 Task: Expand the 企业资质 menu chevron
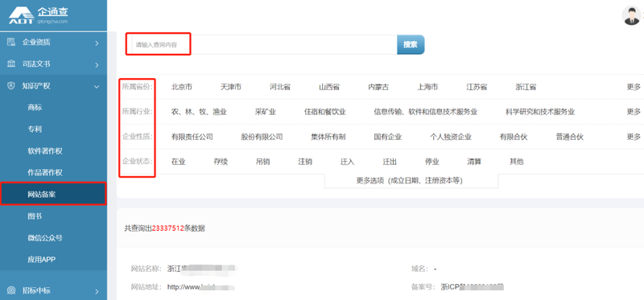tap(97, 43)
